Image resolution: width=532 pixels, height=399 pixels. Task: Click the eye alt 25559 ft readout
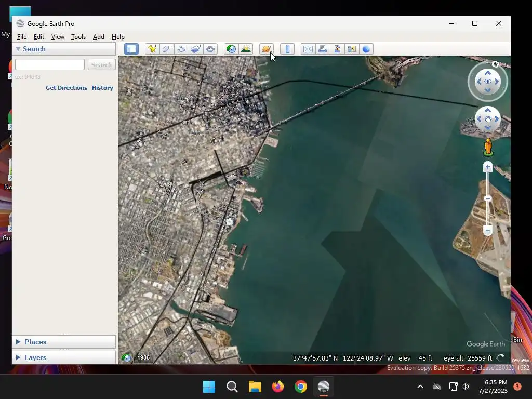[x=468, y=358]
